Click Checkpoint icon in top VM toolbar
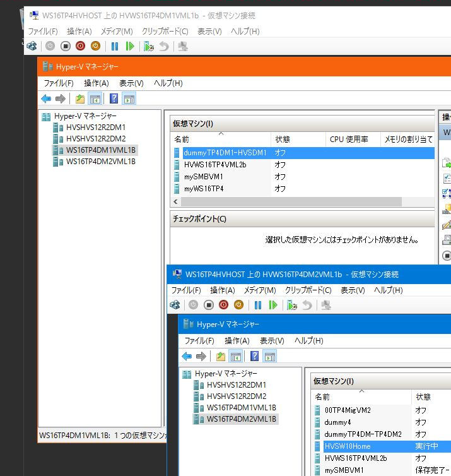Viewport: 451px width, 476px height. (149, 46)
